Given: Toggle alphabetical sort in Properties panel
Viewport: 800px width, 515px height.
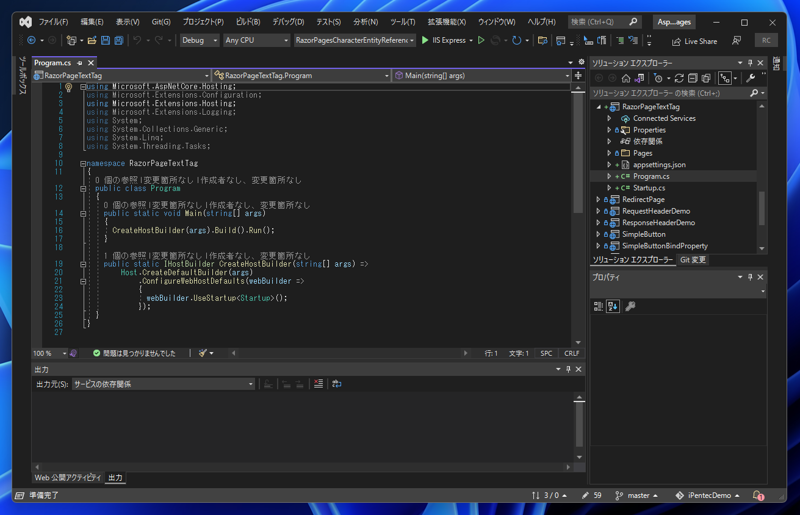Looking at the screenshot, I should tap(613, 306).
